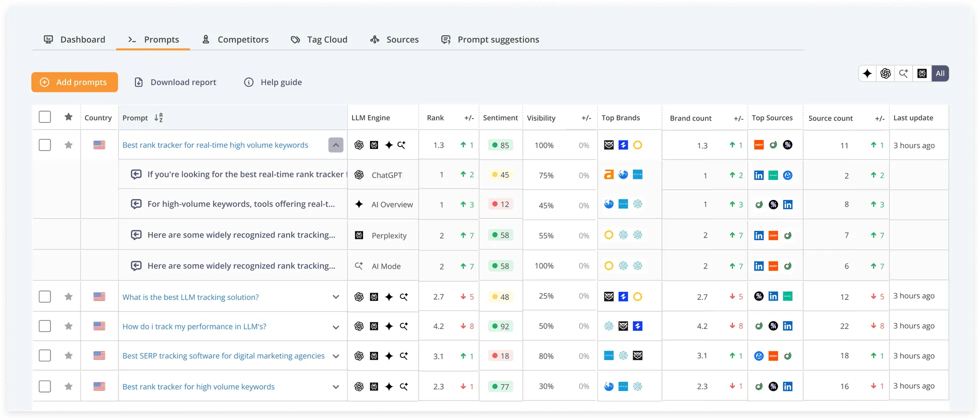The width and height of the screenshot is (980, 420).
Task: Star the 'What is the best LLM tracking solution?' prompt
Action: coord(68,296)
